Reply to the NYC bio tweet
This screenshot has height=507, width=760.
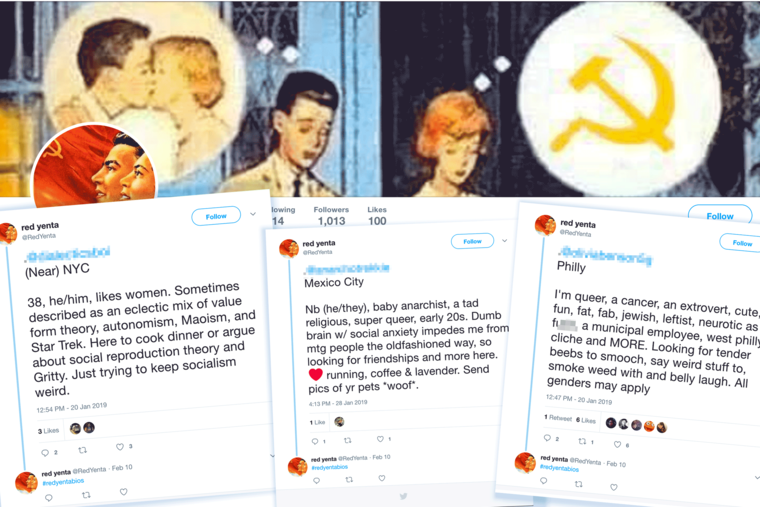click(45, 453)
